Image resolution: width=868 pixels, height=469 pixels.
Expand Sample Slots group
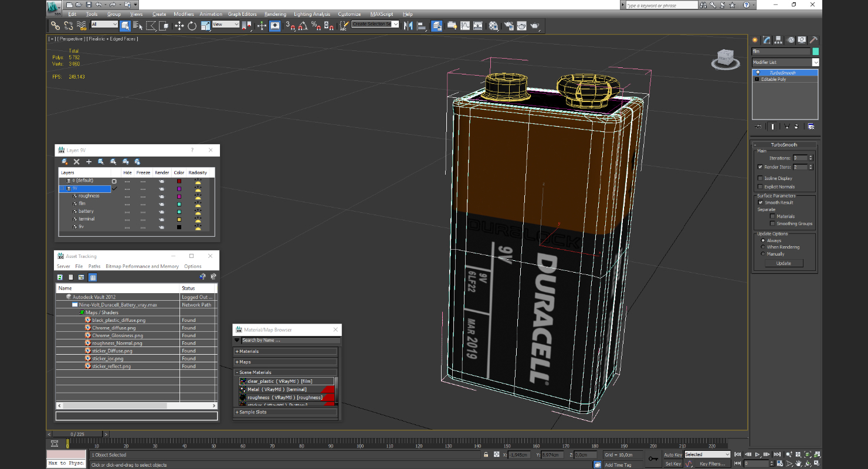(x=286, y=412)
